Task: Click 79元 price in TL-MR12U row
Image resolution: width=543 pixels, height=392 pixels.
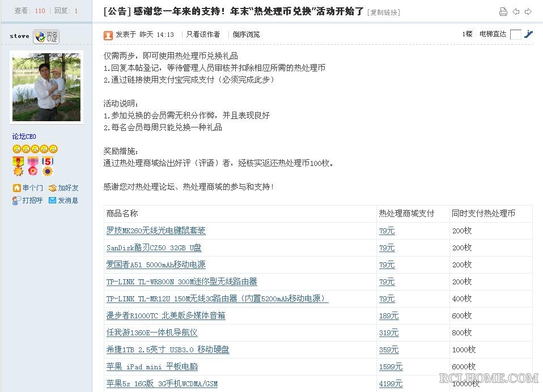Action: pos(387,299)
